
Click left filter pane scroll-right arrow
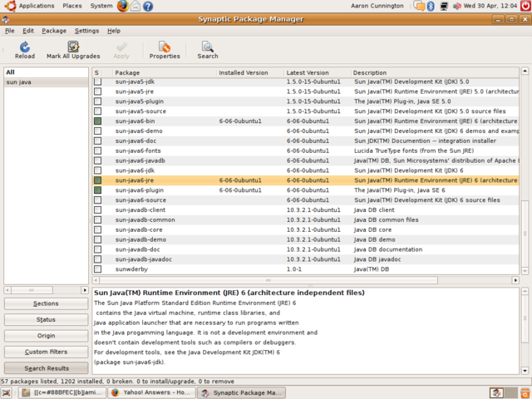pos(85,290)
